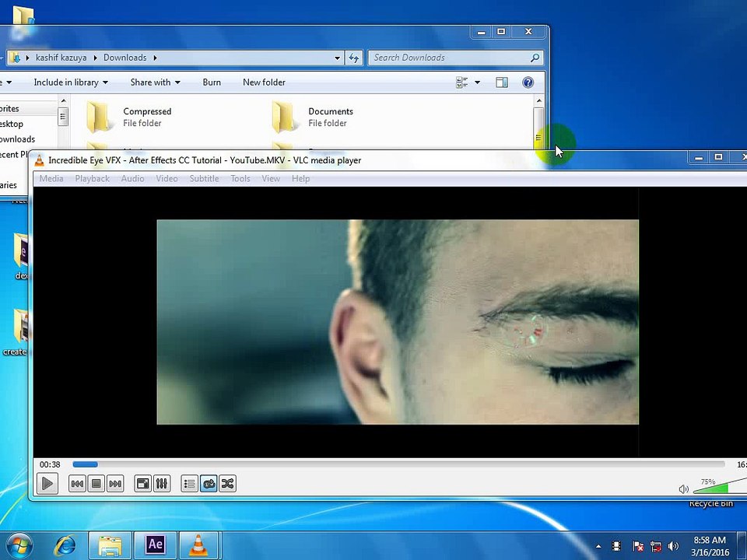The height and width of the screenshot is (560, 747).
Task: Open After Effects from the taskbar
Action: (155, 544)
